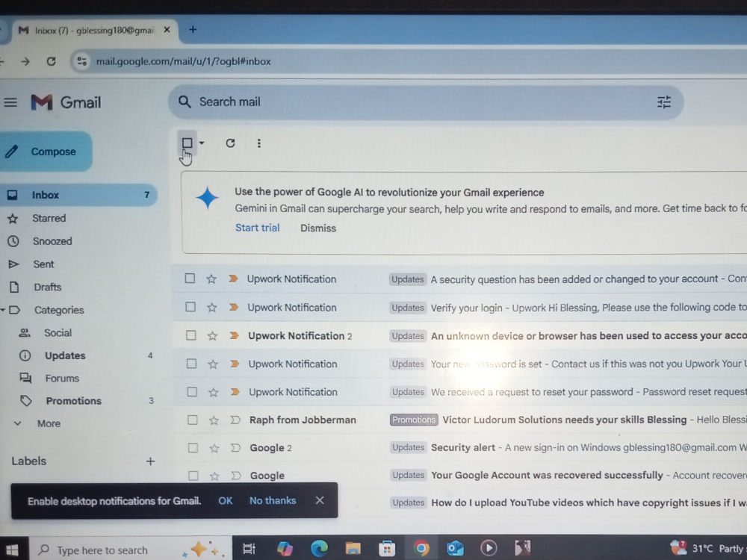Open the Inbox folder

[78, 195]
